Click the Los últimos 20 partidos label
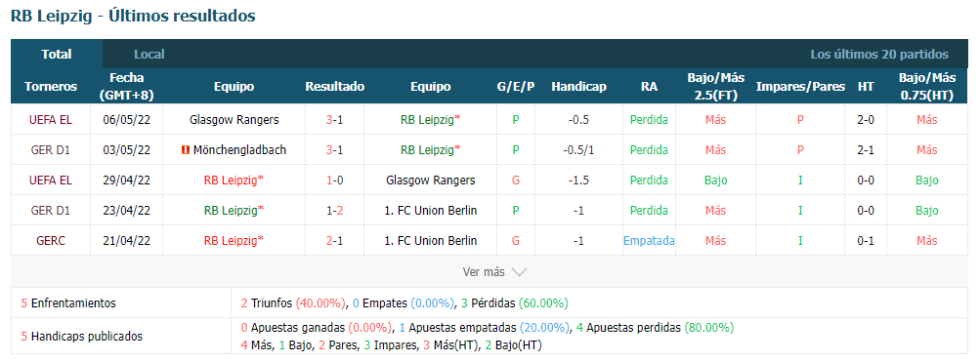 click(x=879, y=55)
